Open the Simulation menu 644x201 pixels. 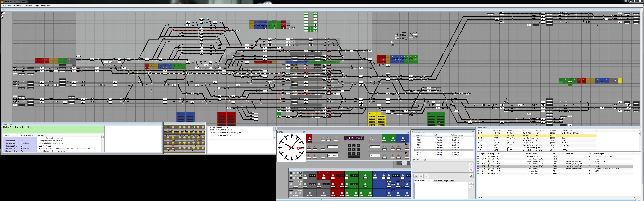tap(7, 5)
